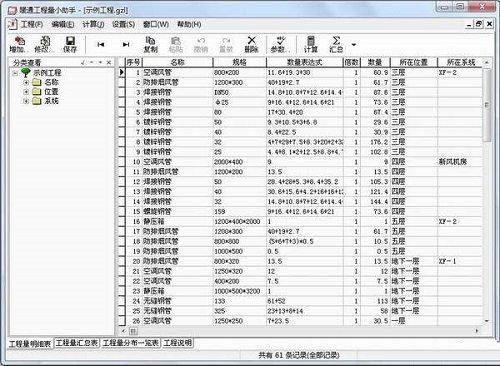
Task: Click the 新风机房 system cell
Action: (x=460, y=162)
